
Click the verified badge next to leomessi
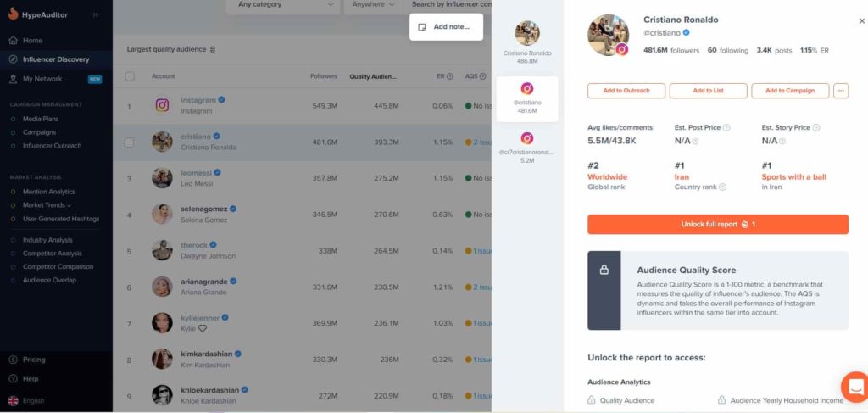tap(218, 173)
